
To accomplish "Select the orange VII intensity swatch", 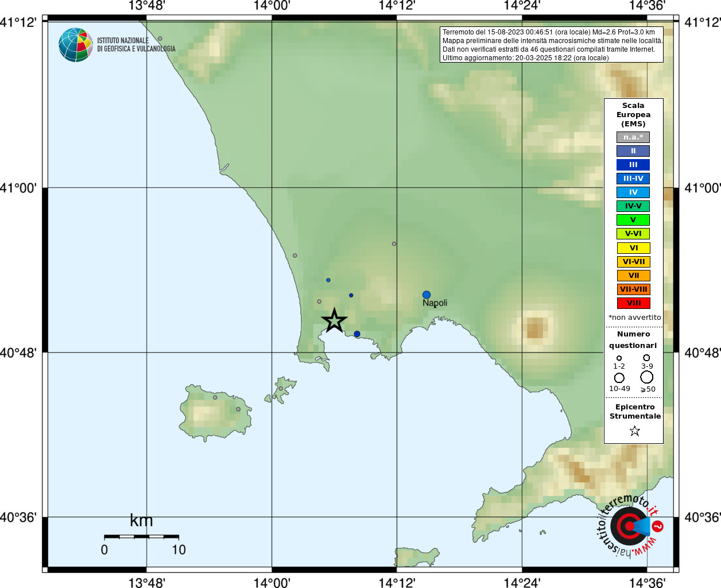I will pos(633,276).
